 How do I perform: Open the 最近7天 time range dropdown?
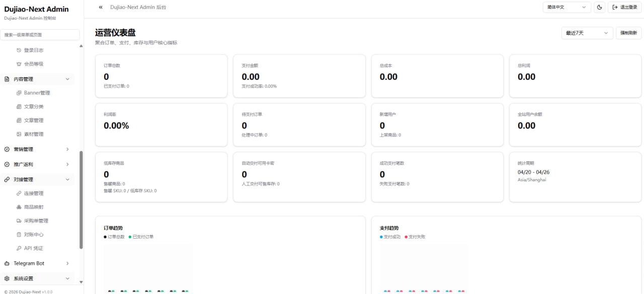[x=587, y=33]
